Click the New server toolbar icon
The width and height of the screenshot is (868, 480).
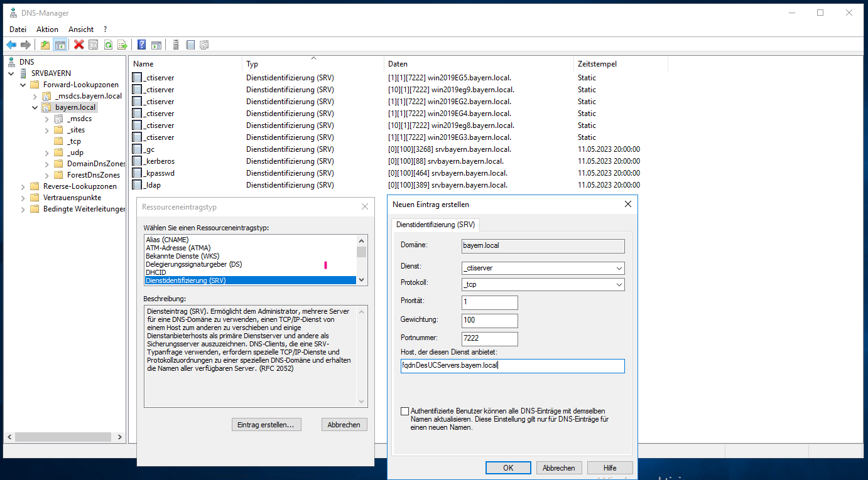[x=176, y=45]
